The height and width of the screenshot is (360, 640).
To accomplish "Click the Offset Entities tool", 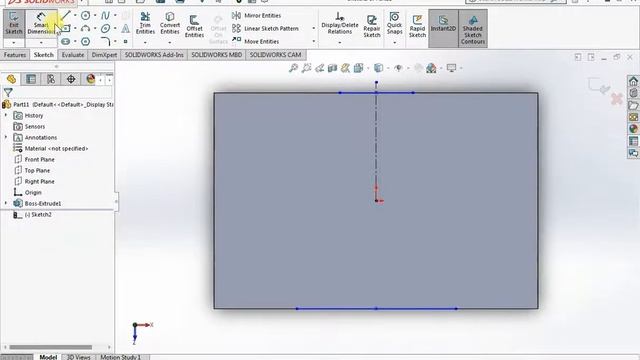I will point(194,26).
